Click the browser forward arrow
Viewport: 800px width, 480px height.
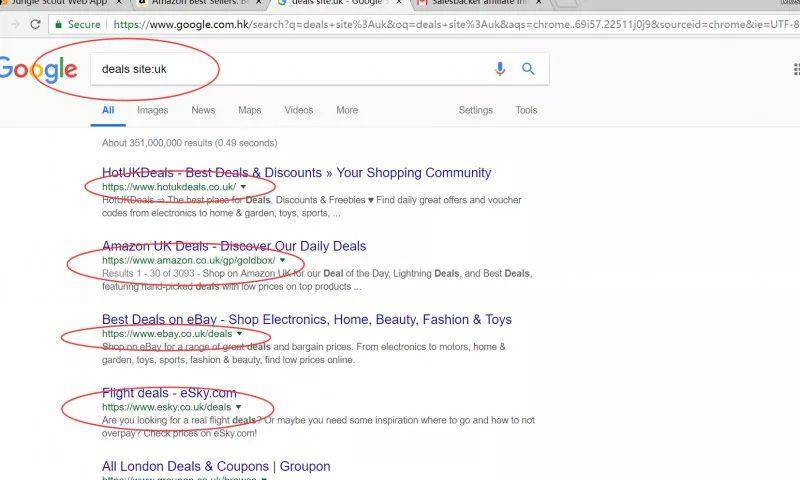pos(15,24)
